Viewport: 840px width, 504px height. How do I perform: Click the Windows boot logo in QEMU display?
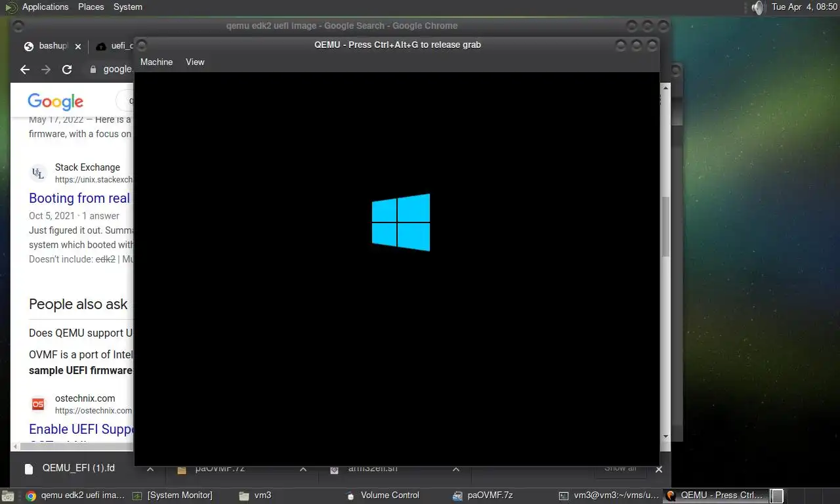click(x=401, y=222)
